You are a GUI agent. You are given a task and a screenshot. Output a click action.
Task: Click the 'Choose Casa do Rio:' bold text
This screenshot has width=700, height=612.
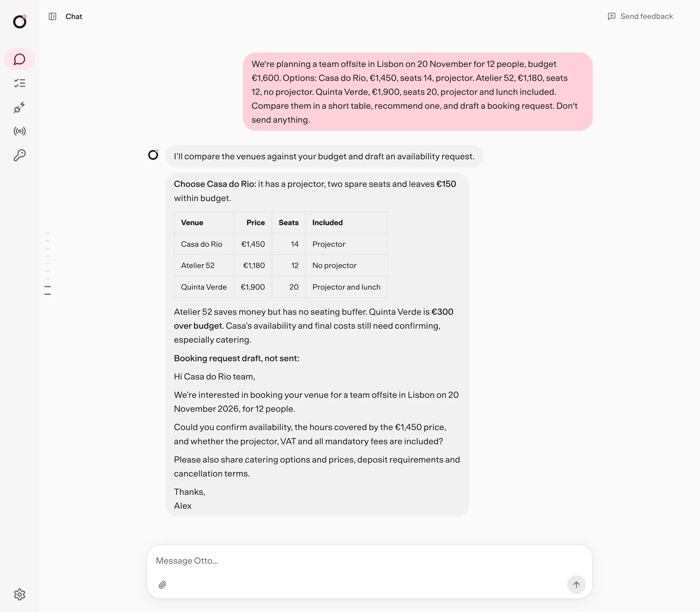[x=215, y=184]
